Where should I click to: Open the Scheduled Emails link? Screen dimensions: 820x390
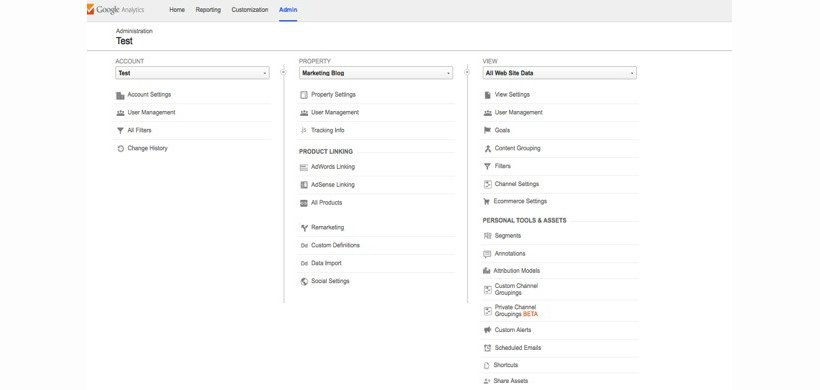(518, 348)
